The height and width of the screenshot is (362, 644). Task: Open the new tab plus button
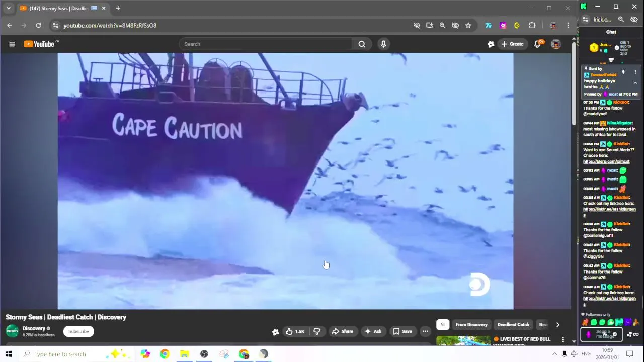118,8
